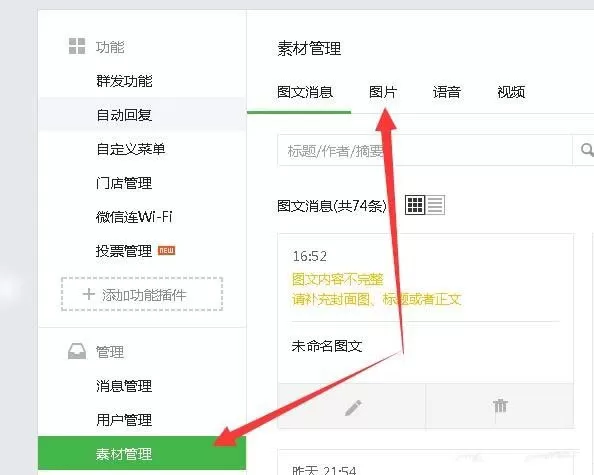This screenshot has height=475, width=594.
Task: Click the 标题/作者/摘要 search field
Action: click(x=425, y=150)
